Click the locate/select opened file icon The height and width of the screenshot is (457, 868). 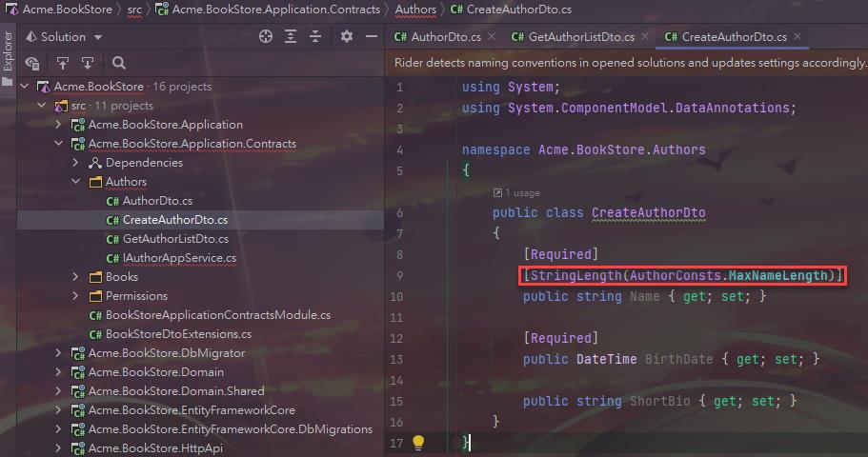pyautogui.click(x=266, y=37)
